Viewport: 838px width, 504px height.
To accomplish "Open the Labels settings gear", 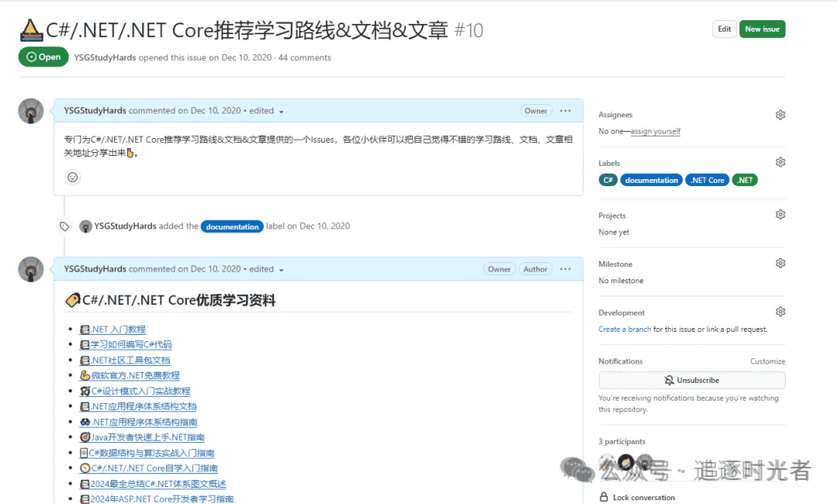I will click(x=781, y=161).
